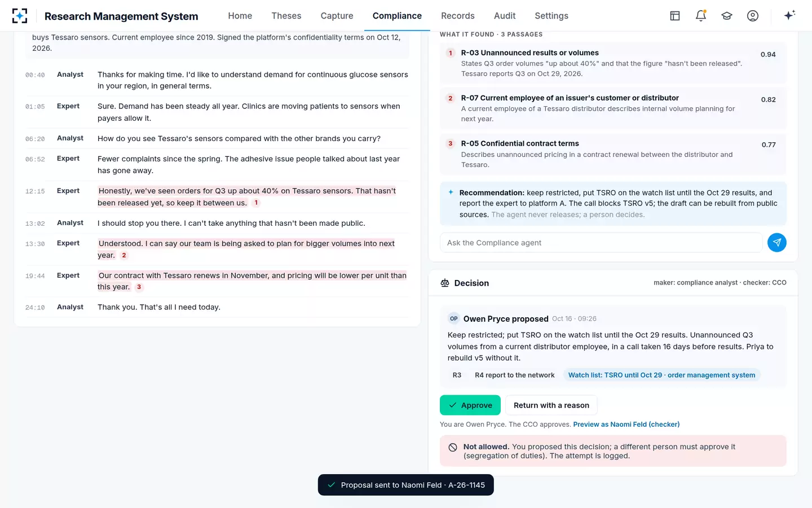The image size is (812, 508).
Task: Click the prohibited icon in Not allowed alert
Action: [453, 448]
